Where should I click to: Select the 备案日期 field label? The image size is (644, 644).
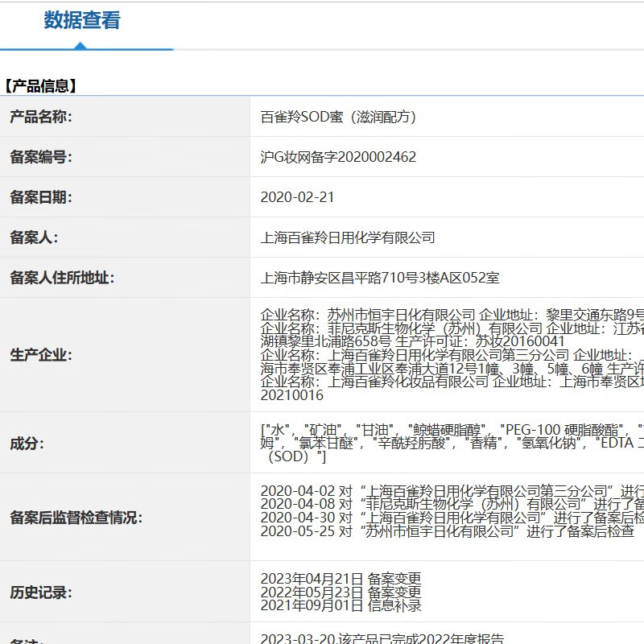click(41, 197)
